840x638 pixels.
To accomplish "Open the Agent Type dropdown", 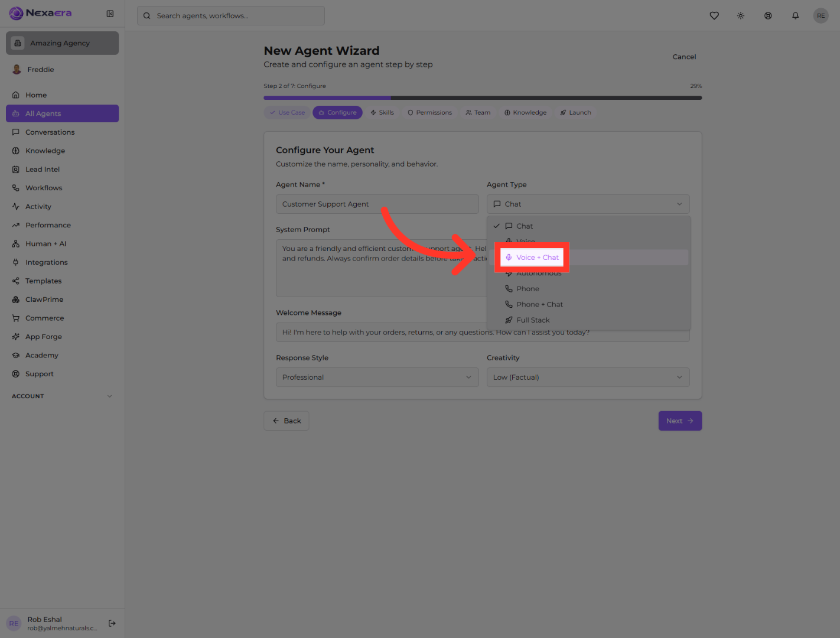I will (x=588, y=204).
